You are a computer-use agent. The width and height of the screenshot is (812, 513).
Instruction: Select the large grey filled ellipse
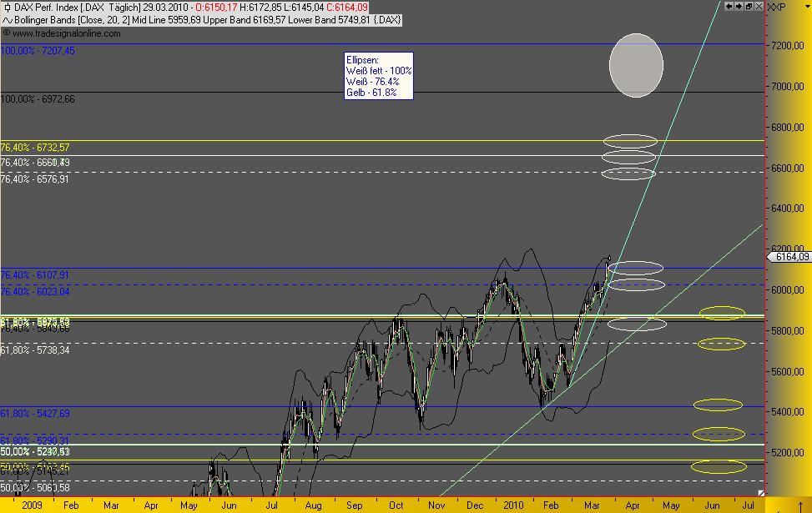point(636,65)
